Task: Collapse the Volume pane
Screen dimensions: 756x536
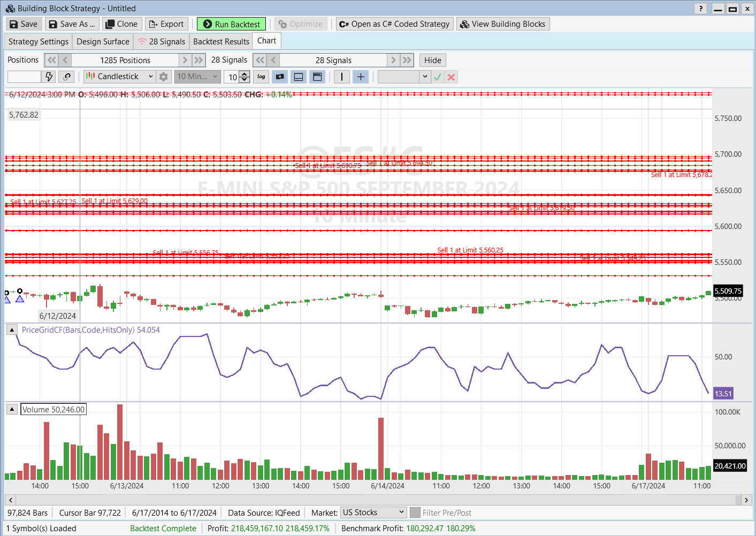Action: point(12,409)
